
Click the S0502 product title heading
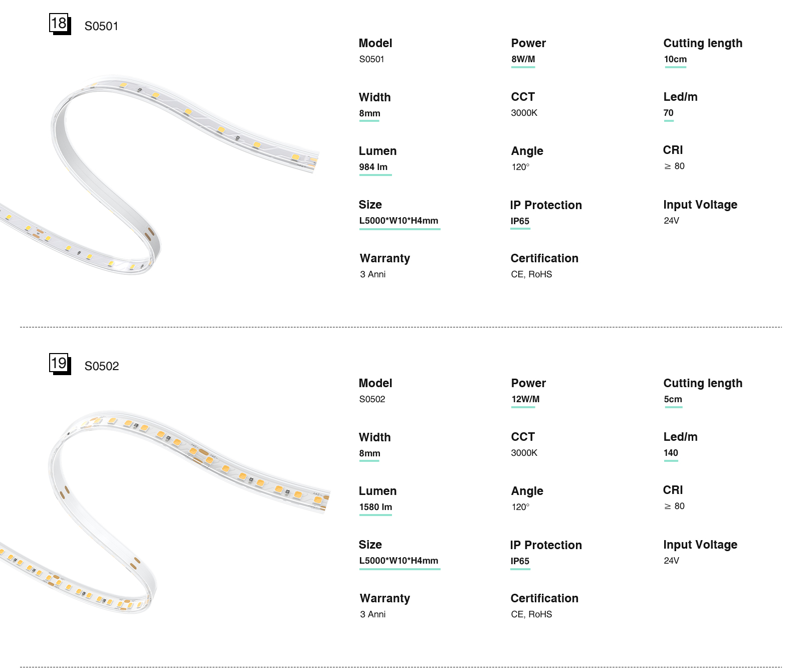102,366
